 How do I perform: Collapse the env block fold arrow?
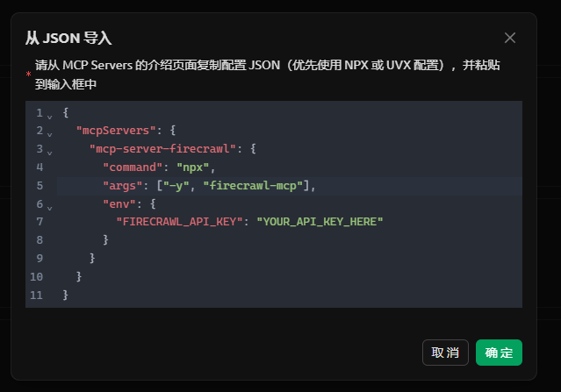pyautogui.click(x=50, y=208)
